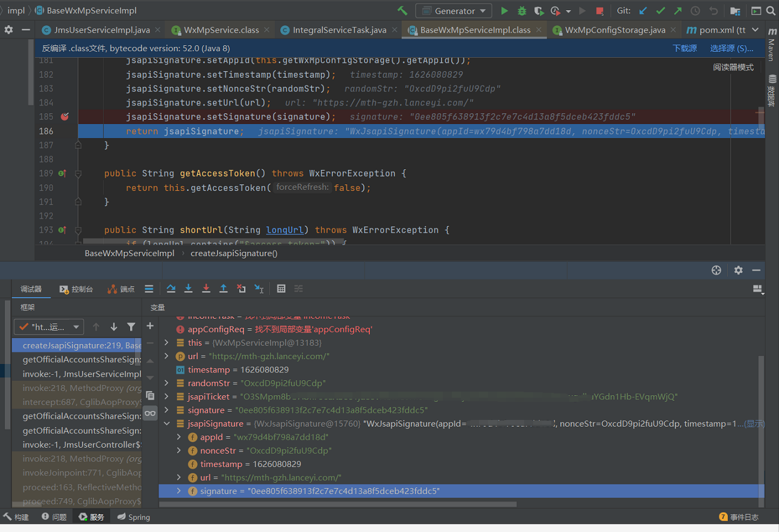The height and width of the screenshot is (532, 779).
Task: Click the Build project hammer icon
Action: click(x=402, y=11)
